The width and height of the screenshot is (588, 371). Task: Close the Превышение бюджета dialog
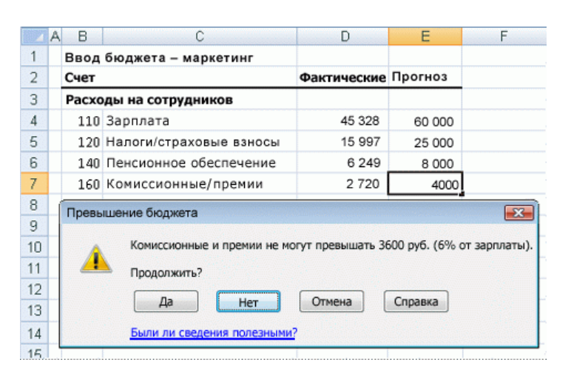[518, 214]
